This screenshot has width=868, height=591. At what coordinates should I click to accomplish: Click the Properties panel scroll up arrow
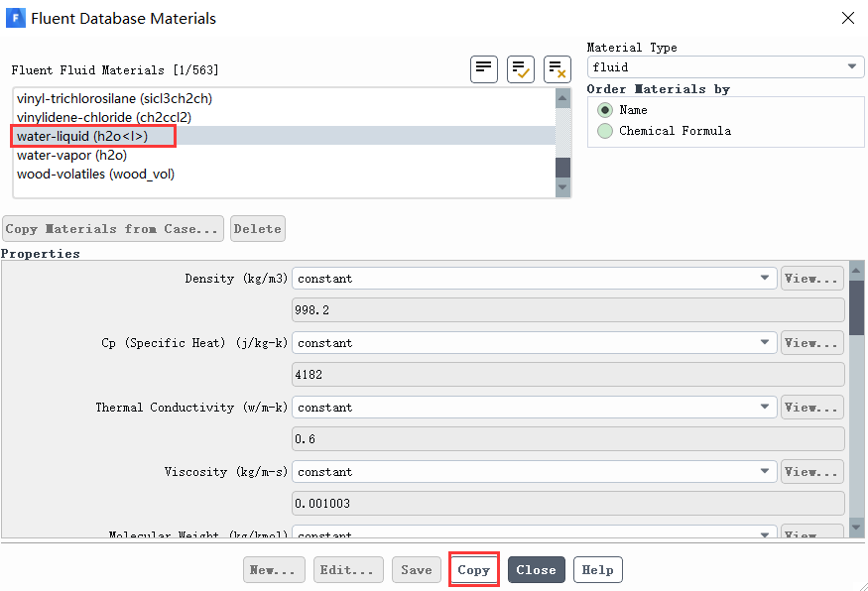[x=856, y=271]
